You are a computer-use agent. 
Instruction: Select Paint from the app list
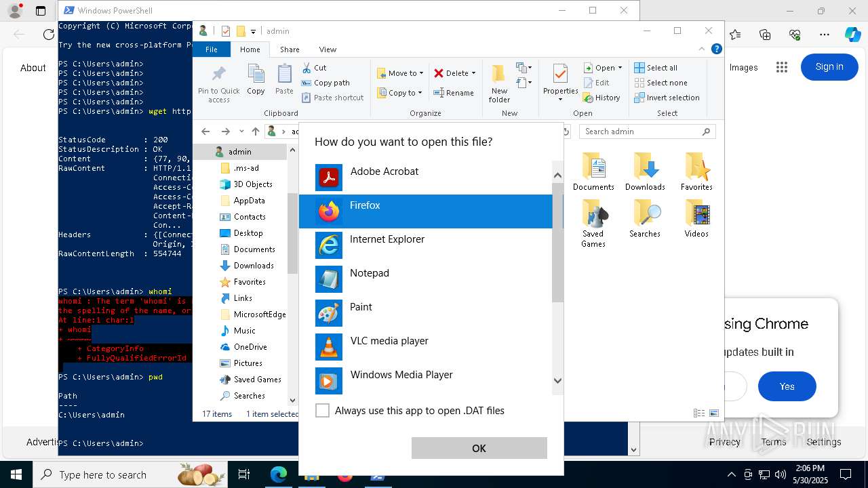coord(425,313)
